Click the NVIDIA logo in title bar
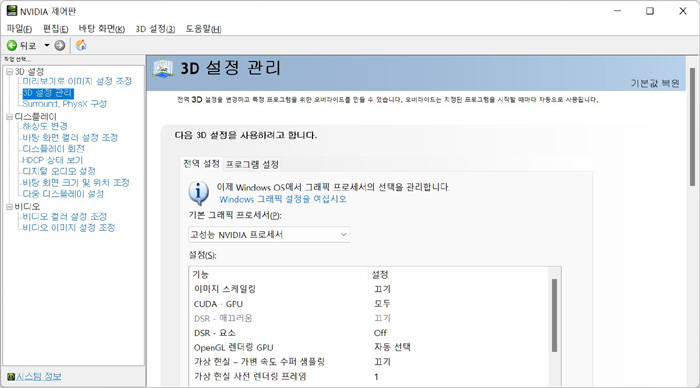The image size is (700, 388). pyautogui.click(x=12, y=11)
